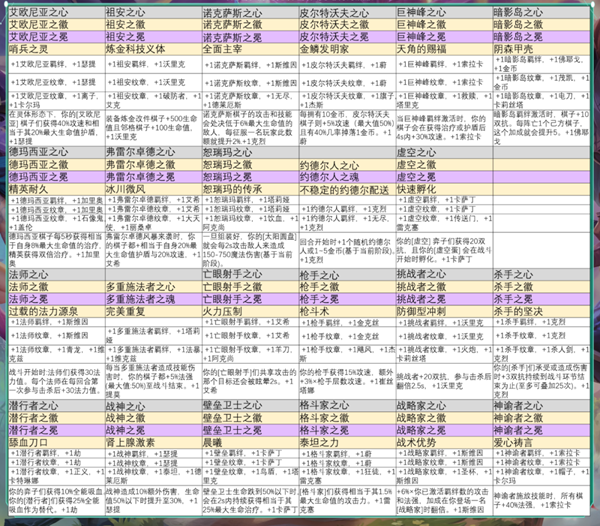This screenshot has width=600, height=526.
Task: Select the '皮尔特沃夫之心' header cell
Action: [x=347, y=12]
